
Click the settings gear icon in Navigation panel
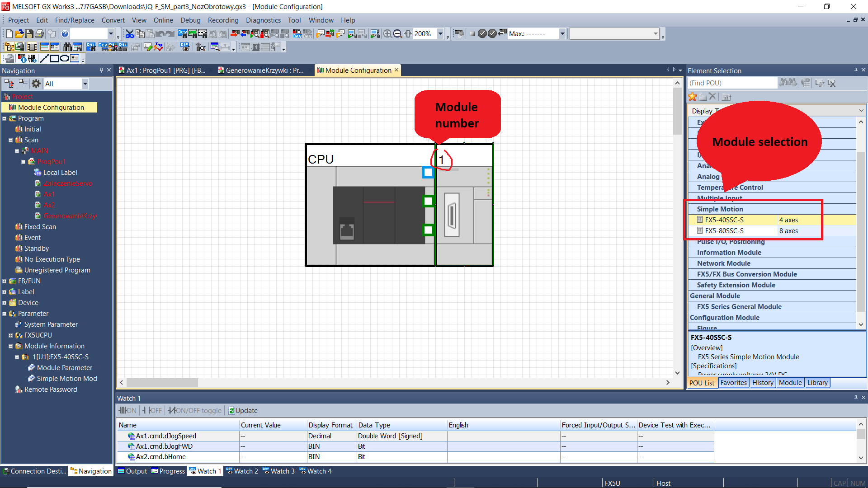pyautogui.click(x=36, y=84)
